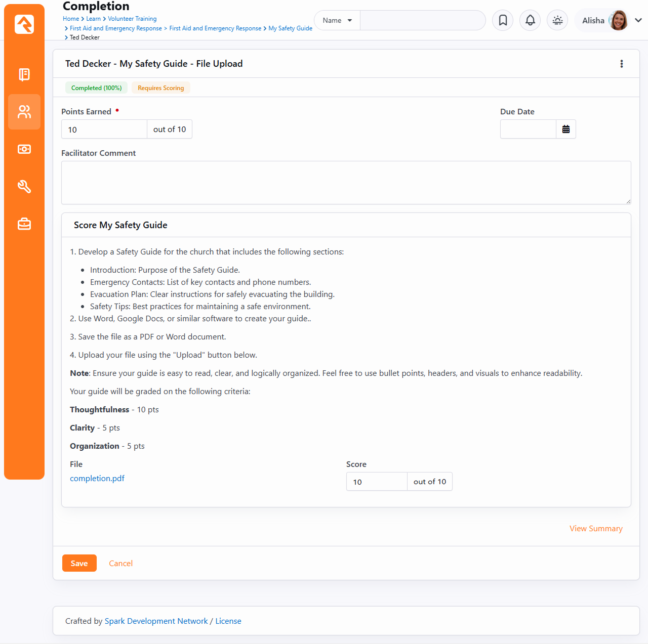Toggle the light/dark theme sun icon

coord(557,20)
